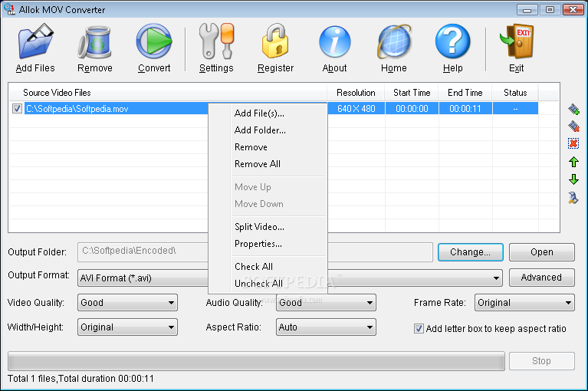Open the Width/Height dropdown
Viewport: 588px width, 391px height.
[x=127, y=327]
